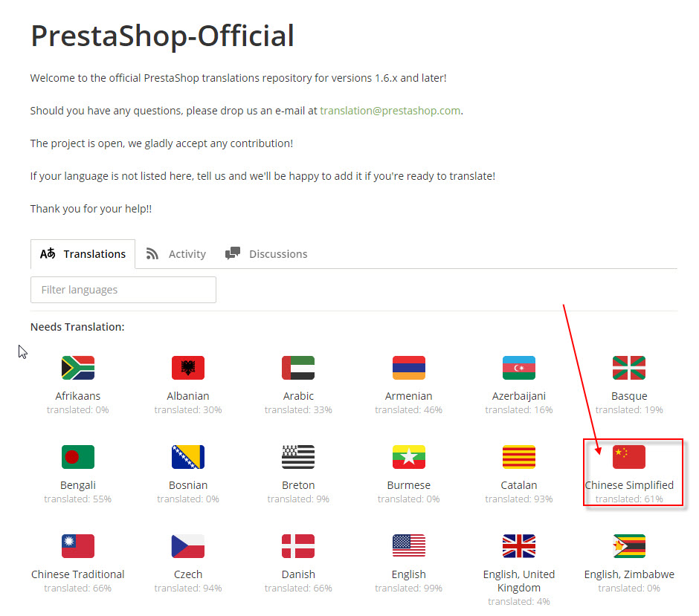Viewport: 699px width, 616px height.
Task: Open the Catalan language link
Action: tap(519, 485)
